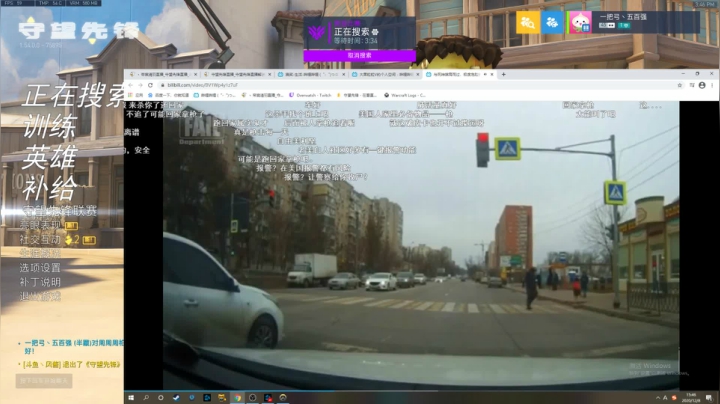This screenshot has width=720, height=404.
Task: Open the Windows notification center
Action: pyautogui.click(x=709, y=398)
